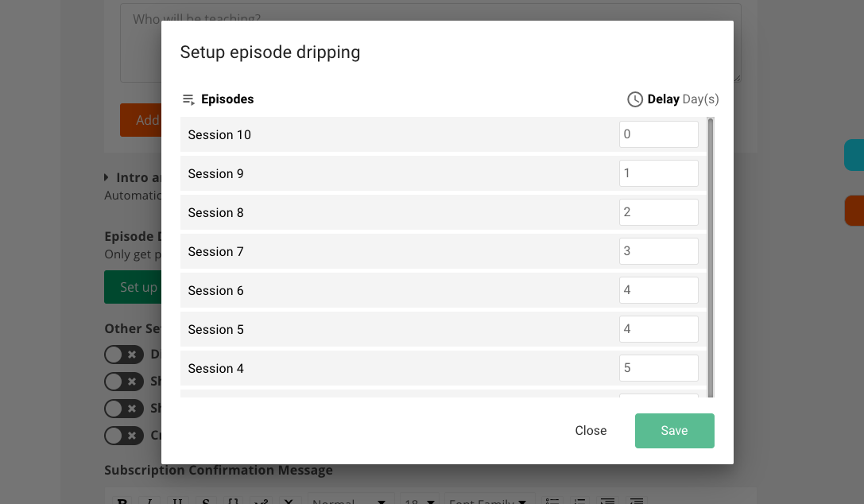Click the Episodes playlist icon
This screenshot has height=504, width=864.
(x=188, y=99)
